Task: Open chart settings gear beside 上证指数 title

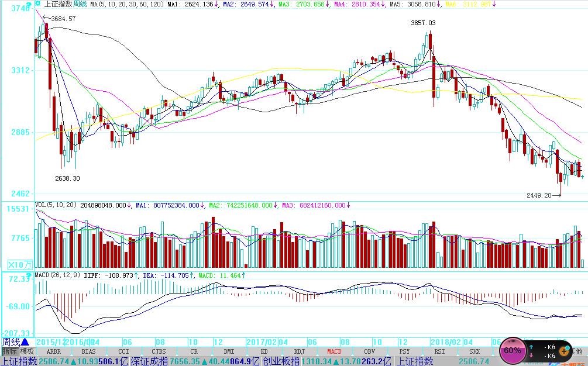Action: 38,4
